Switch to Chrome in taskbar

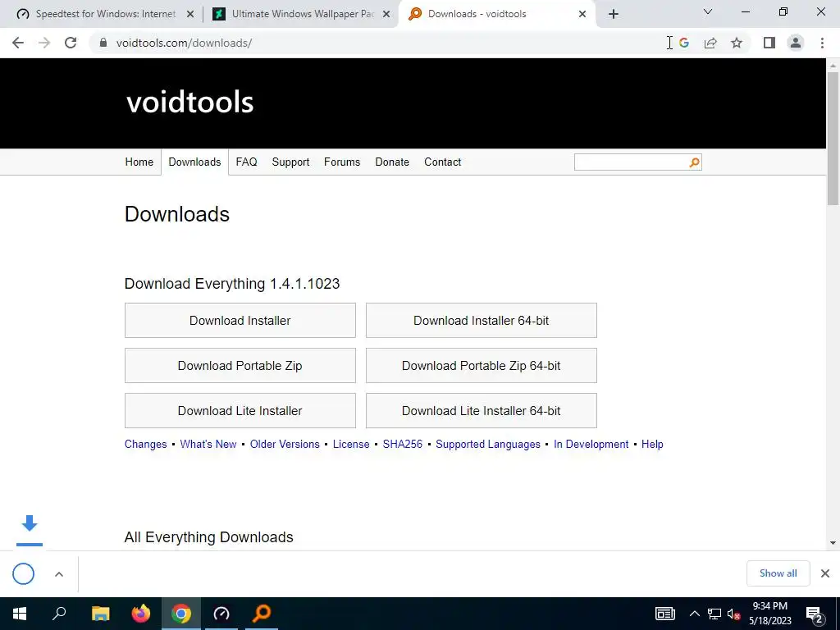click(x=181, y=614)
